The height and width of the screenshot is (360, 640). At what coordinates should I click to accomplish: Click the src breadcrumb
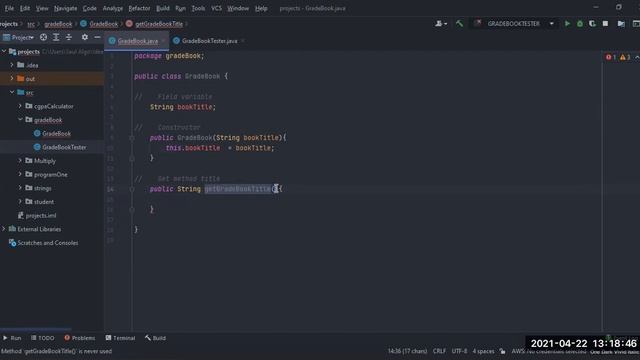point(31,24)
